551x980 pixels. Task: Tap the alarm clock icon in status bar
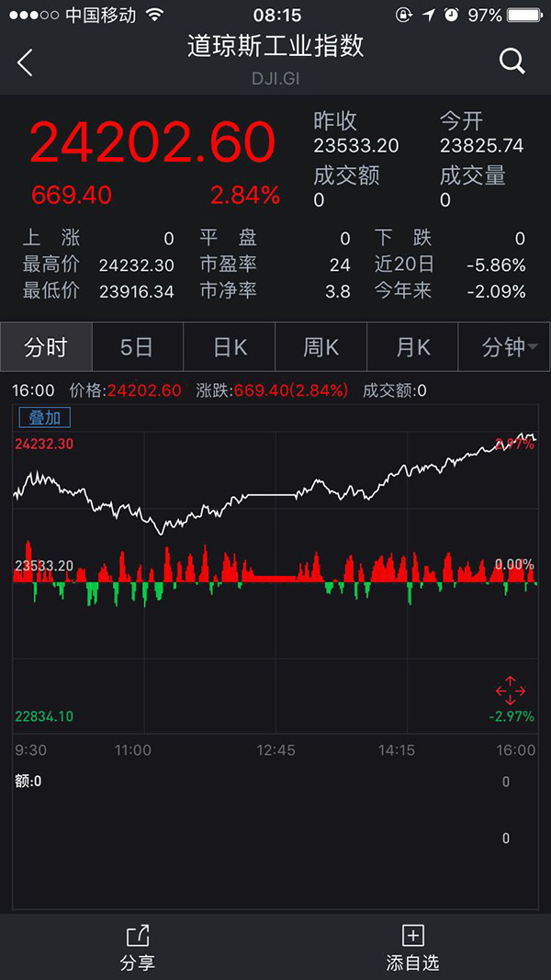pos(452,15)
